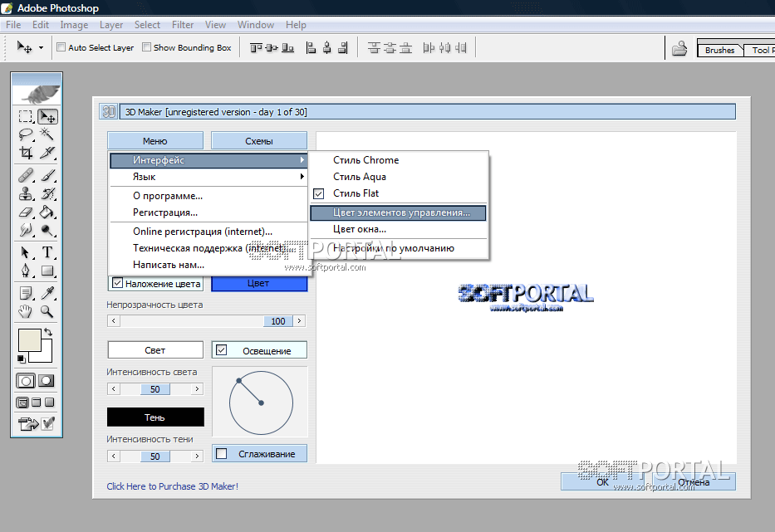Select the Type tool
The image size is (775, 532).
(x=47, y=252)
